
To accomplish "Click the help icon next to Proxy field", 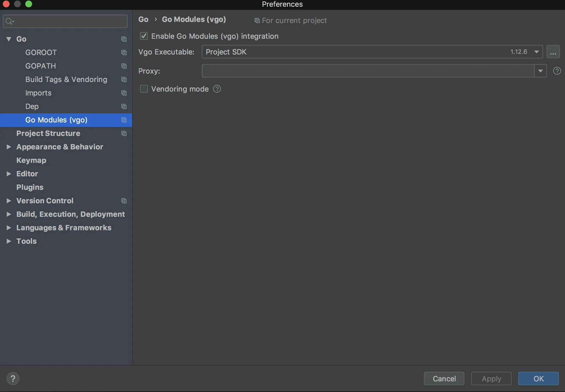I will [557, 71].
